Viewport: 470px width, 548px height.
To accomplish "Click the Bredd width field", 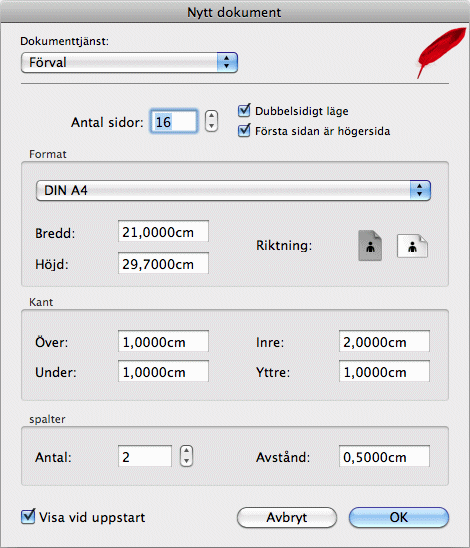I will click(x=163, y=231).
